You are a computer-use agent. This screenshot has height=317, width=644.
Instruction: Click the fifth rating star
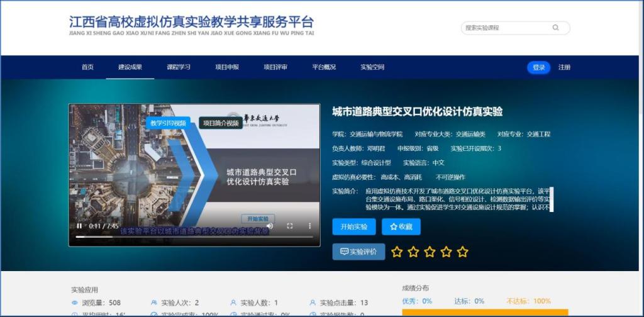coord(462,252)
